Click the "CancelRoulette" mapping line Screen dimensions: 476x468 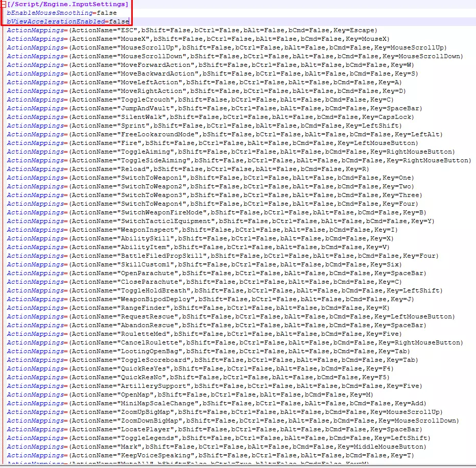point(234,343)
